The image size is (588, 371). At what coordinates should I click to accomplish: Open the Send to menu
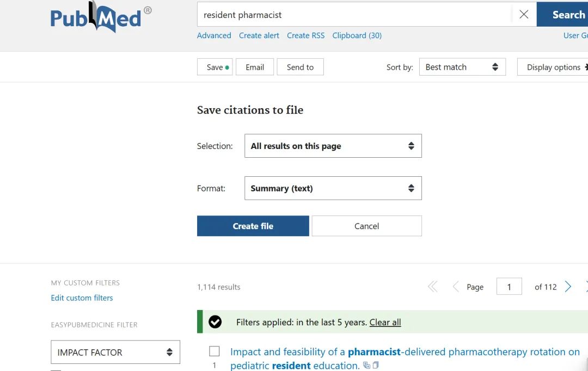tap(300, 67)
